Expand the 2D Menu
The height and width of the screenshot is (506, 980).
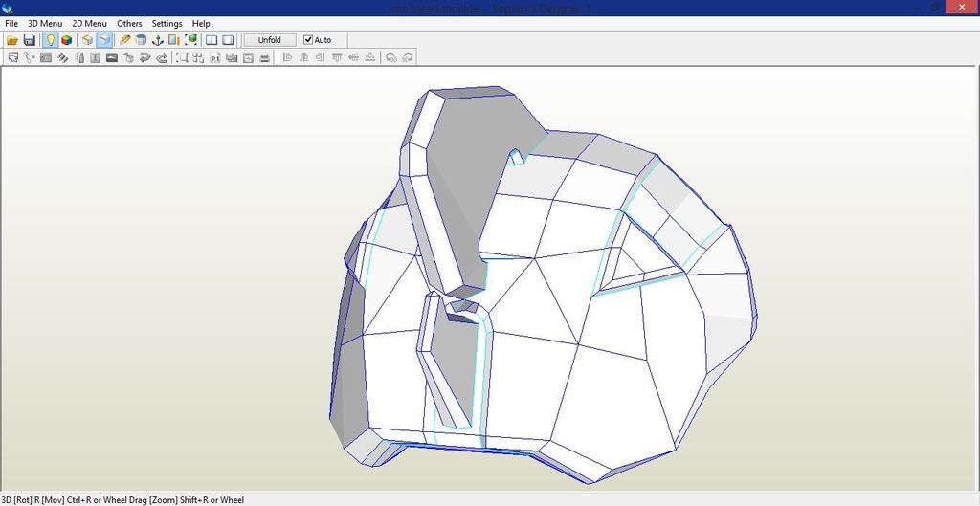pyautogui.click(x=89, y=23)
